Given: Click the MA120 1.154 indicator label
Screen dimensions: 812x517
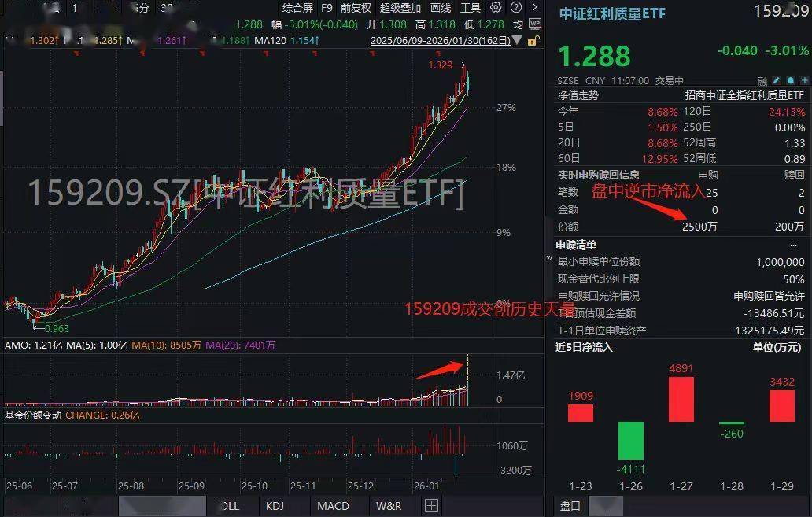Looking at the screenshot, I should (x=286, y=40).
